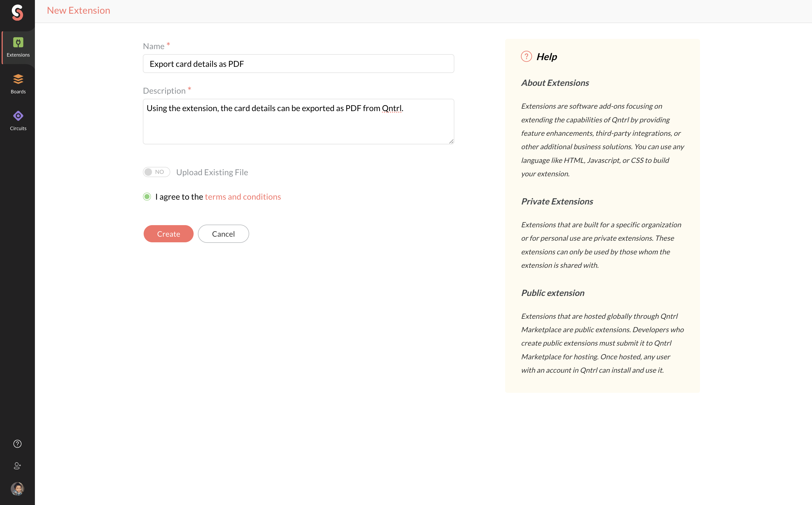Click the invite user icon

(17, 466)
